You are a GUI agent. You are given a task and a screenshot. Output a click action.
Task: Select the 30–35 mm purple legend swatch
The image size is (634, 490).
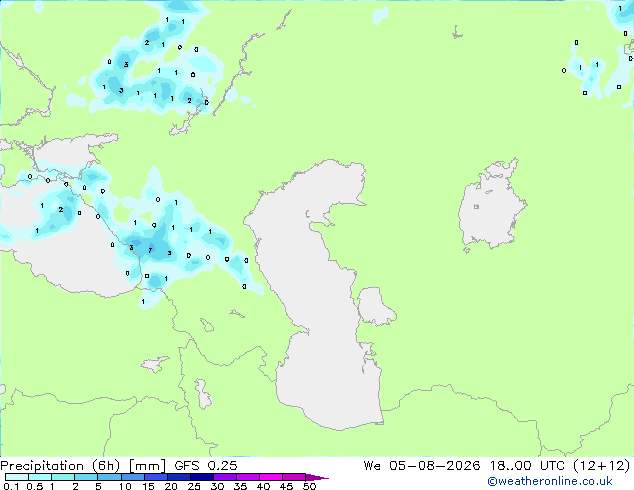coord(224,477)
